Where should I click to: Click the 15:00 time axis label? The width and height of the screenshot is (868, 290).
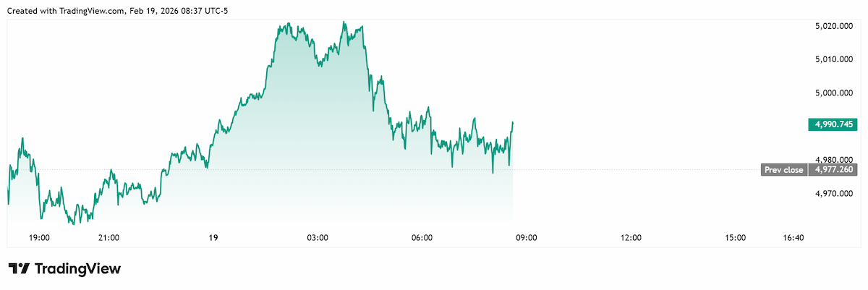click(x=735, y=237)
